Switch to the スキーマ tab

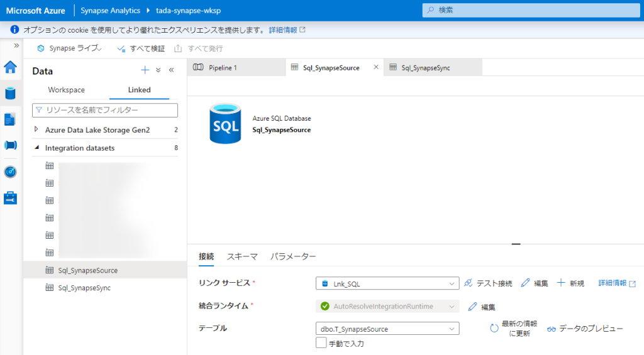coord(242,256)
